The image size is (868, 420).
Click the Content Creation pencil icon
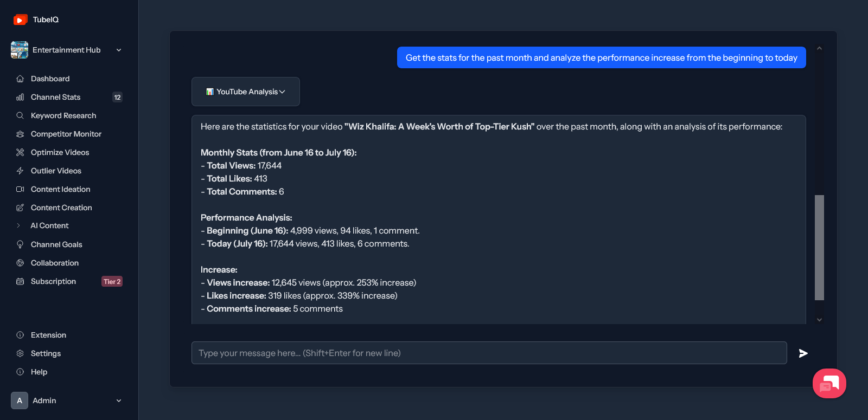click(x=20, y=208)
